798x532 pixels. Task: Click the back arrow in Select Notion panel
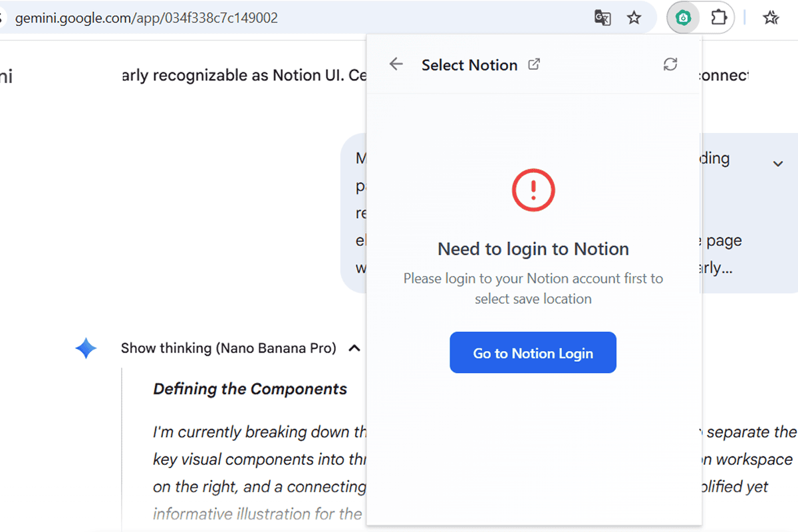[396, 64]
